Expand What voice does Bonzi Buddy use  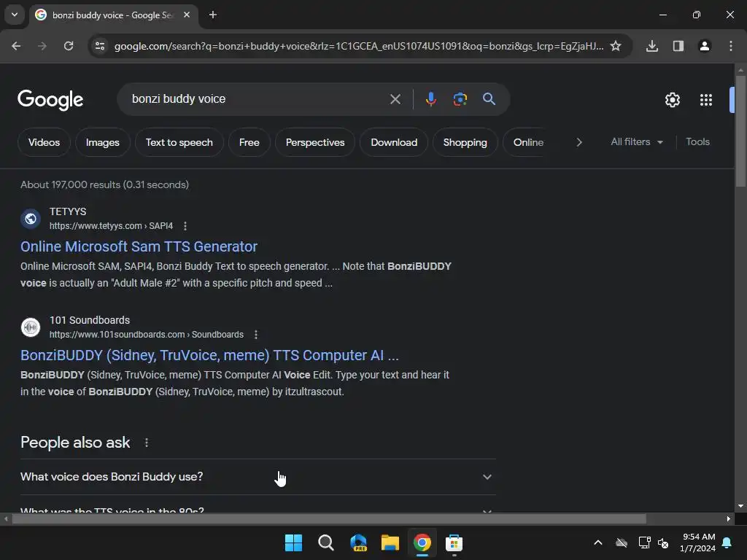[x=258, y=477]
